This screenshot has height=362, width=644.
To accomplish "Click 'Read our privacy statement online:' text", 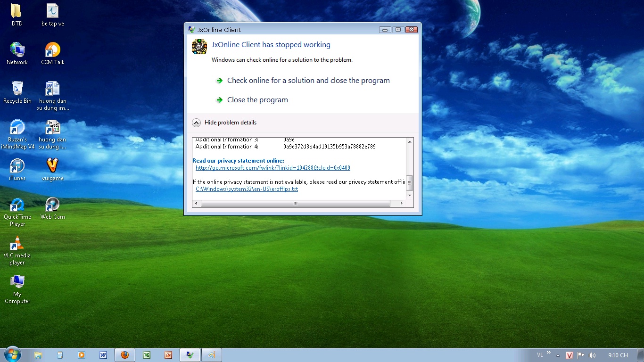I will [x=238, y=161].
